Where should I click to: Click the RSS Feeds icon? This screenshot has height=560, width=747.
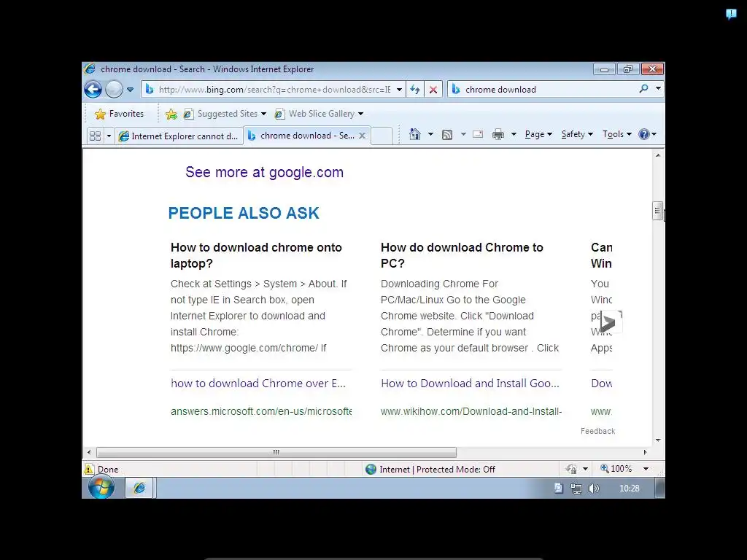447,135
